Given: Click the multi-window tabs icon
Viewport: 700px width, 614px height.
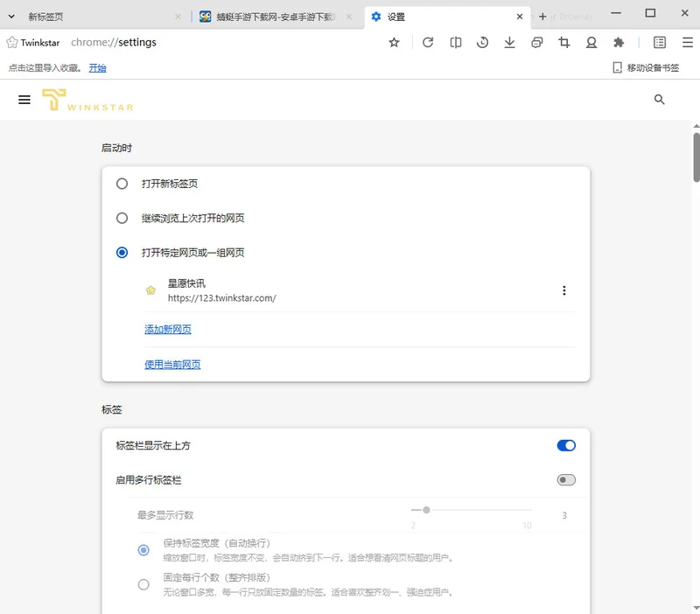Looking at the screenshot, I should tap(537, 42).
